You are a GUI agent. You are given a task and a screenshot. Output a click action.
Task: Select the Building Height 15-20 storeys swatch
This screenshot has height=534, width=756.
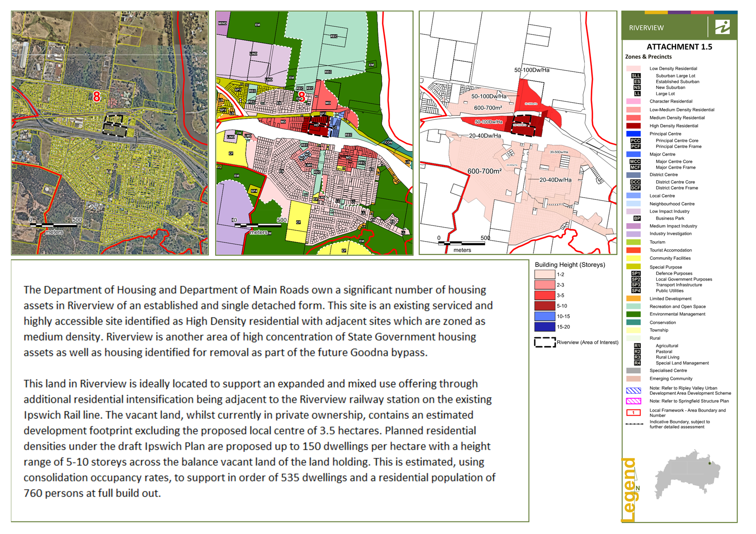(545, 327)
